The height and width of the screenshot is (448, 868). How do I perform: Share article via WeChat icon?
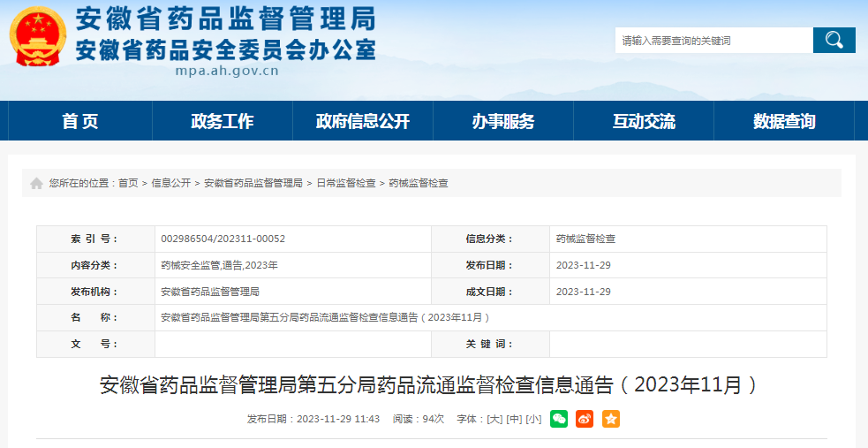point(559,419)
